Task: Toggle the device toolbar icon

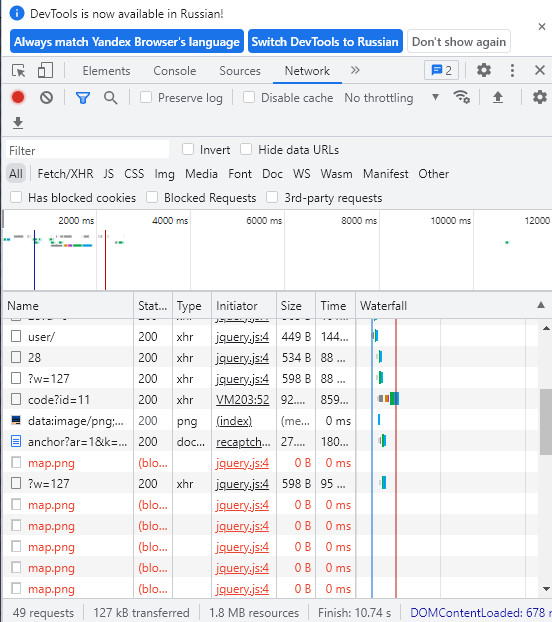Action: click(x=45, y=71)
